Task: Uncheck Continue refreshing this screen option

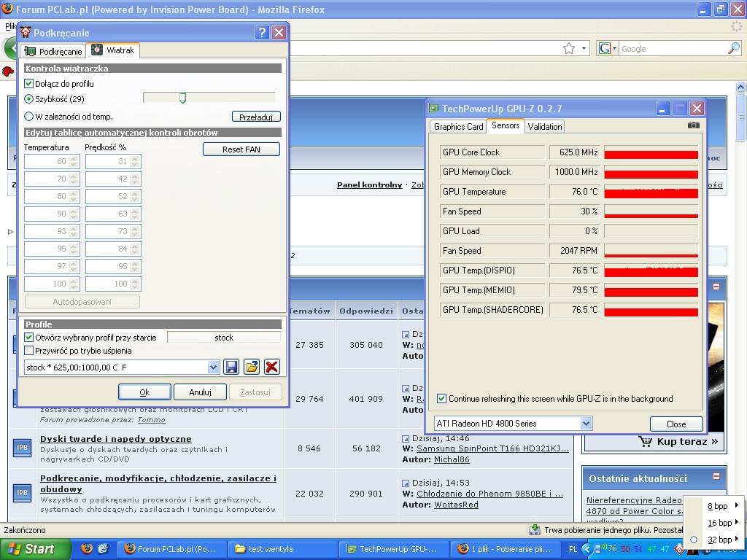Action: 441,399
